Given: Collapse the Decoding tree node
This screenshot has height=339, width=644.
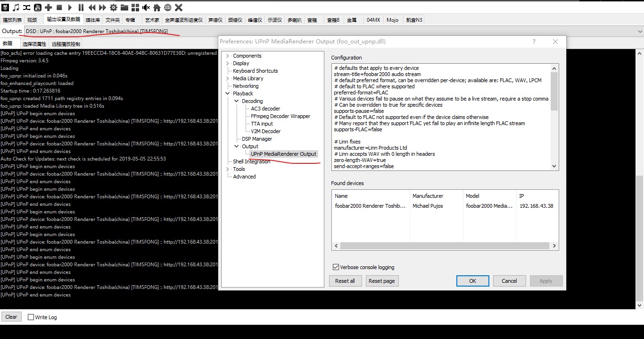Looking at the screenshot, I should pos(237,101).
